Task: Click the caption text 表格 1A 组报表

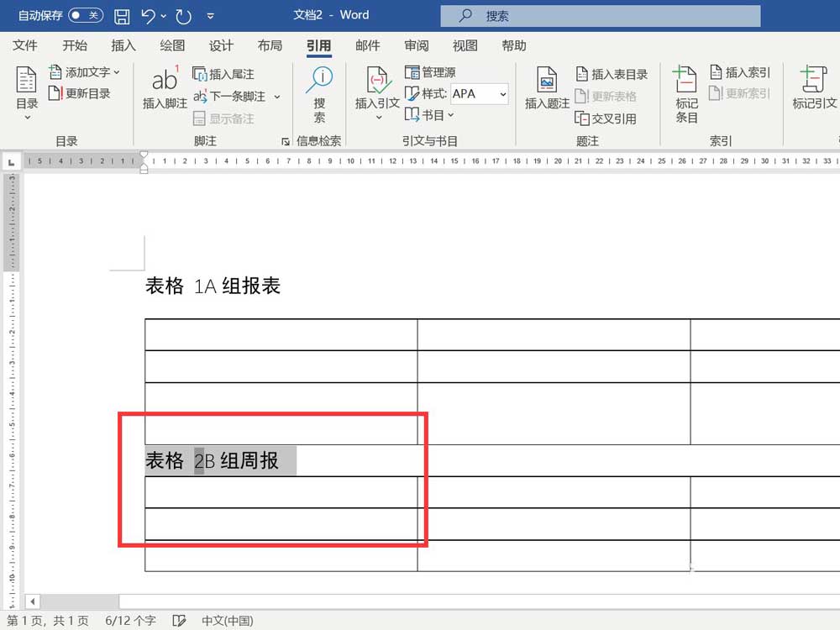Action: click(x=213, y=286)
